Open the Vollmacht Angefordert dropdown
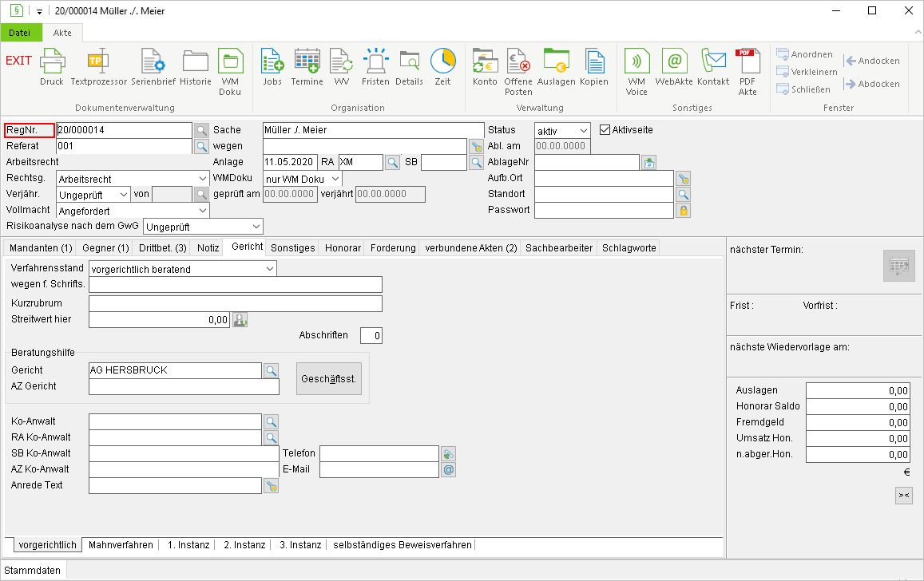Image resolution: width=924 pixels, height=581 pixels. click(203, 210)
